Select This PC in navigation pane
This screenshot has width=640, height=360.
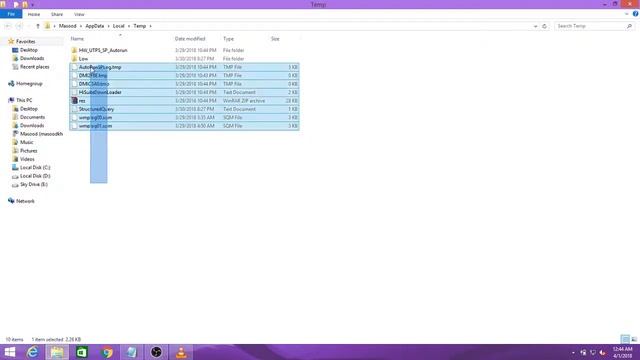pyautogui.click(x=24, y=100)
